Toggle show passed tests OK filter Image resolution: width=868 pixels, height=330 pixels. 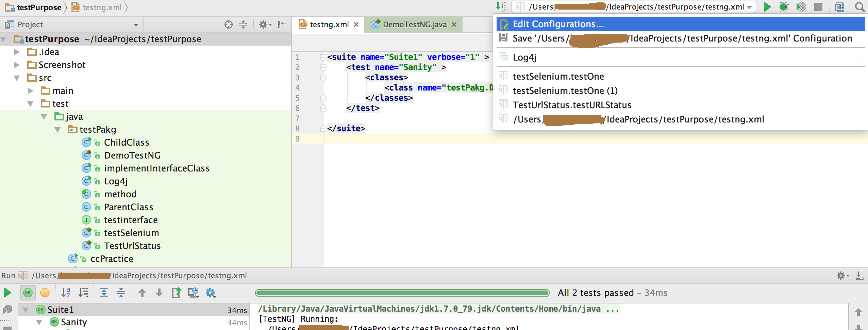pyautogui.click(x=28, y=293)
